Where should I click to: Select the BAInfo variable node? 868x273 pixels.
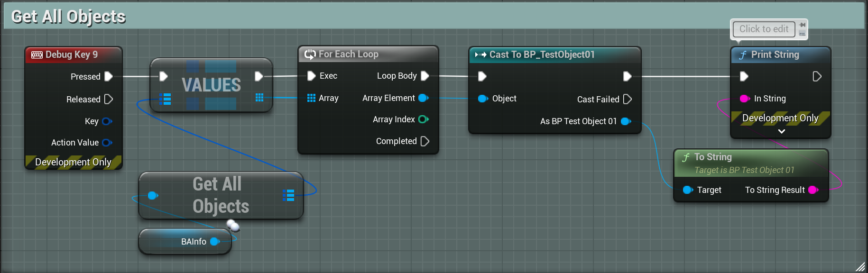point(185,242)
